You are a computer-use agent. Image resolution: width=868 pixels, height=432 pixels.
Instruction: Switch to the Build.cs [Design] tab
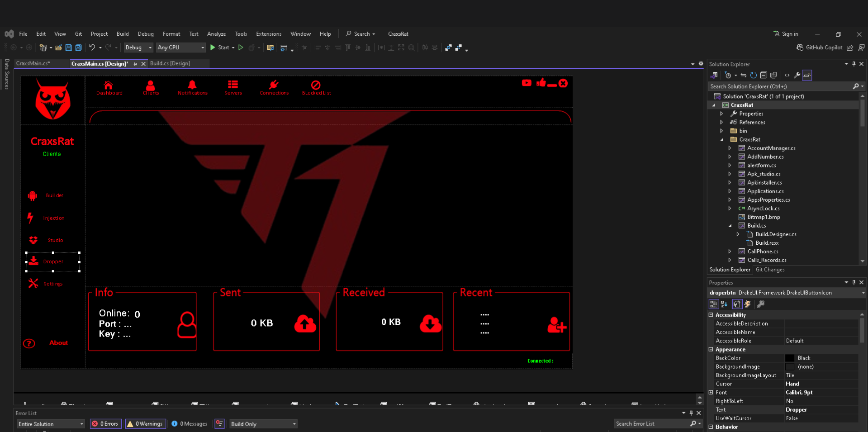click(x=171, y=63)
